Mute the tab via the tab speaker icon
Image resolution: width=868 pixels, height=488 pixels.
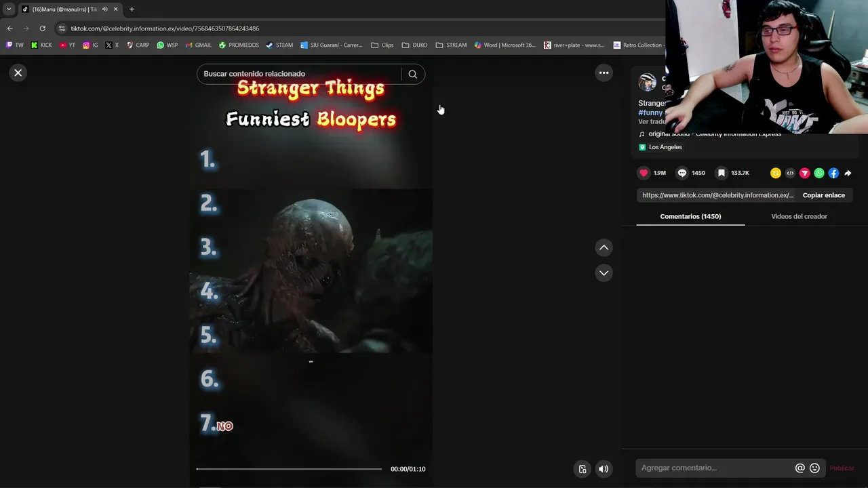tap(104, 9)
